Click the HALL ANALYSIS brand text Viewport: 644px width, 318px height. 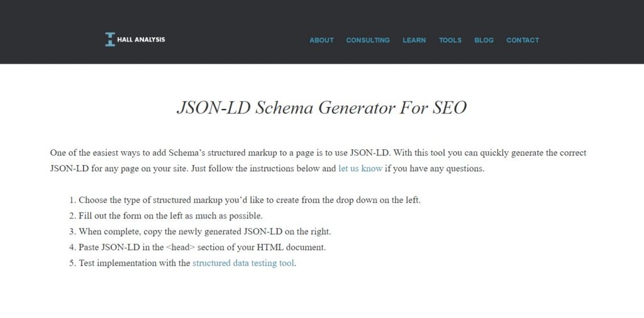(141, 40)
